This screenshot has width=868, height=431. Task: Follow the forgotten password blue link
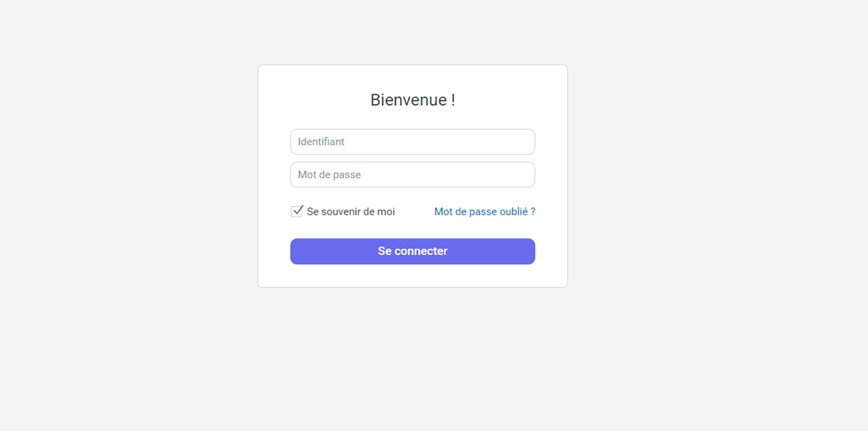[485, 212]
